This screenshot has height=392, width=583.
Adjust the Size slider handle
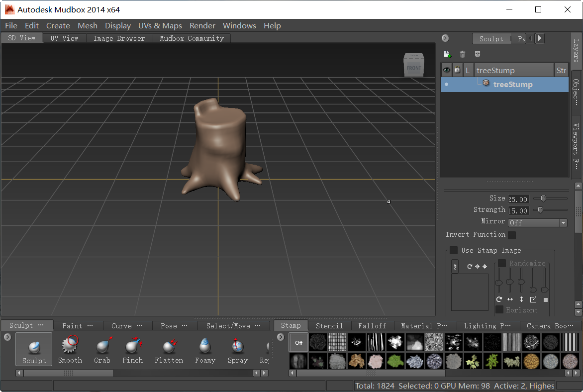coord(543,198)
